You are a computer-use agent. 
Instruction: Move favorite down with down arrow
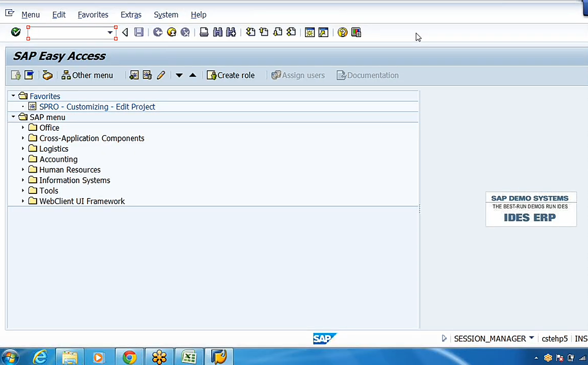(x=179, y=75)
